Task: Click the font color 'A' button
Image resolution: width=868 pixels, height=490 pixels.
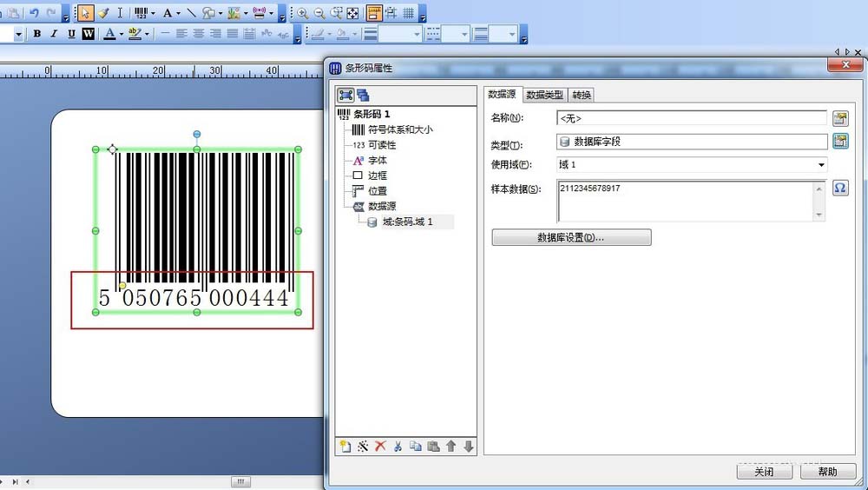Action: [x=109, y=34]
